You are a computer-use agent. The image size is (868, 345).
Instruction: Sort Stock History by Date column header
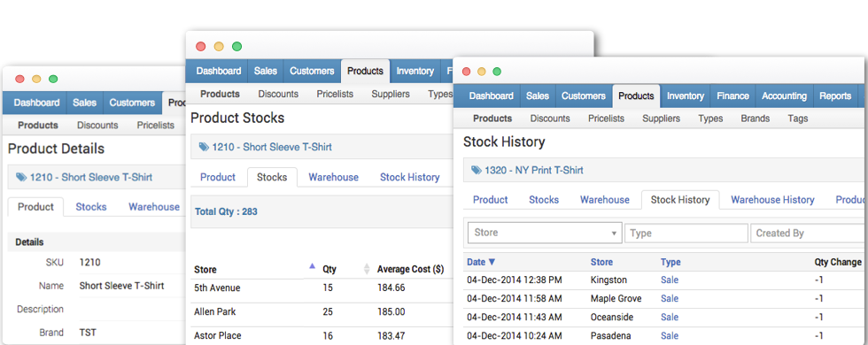[x=481, y=262]
